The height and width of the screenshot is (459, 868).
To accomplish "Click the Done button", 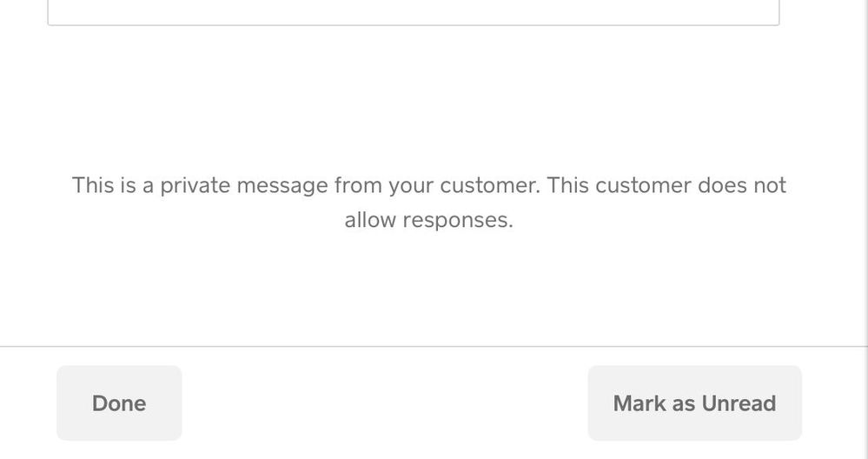I will pos(119,403).
